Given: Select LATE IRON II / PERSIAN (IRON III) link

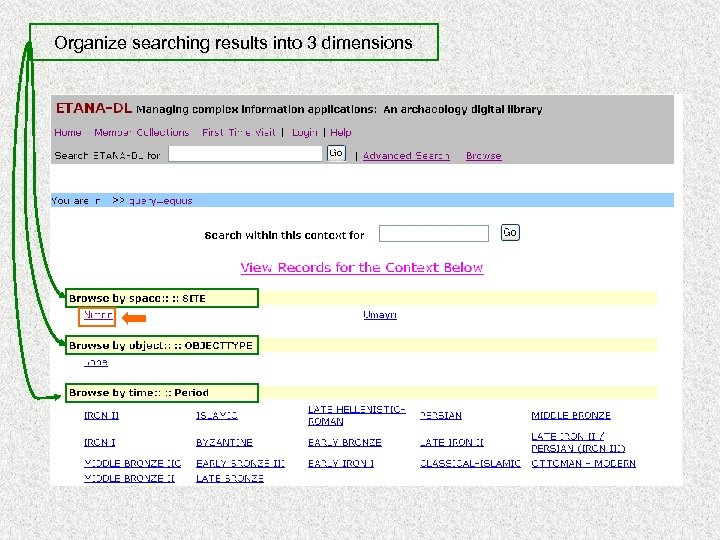Looking at the screenshot, I should pyautogui.click(x=578, y=442).
